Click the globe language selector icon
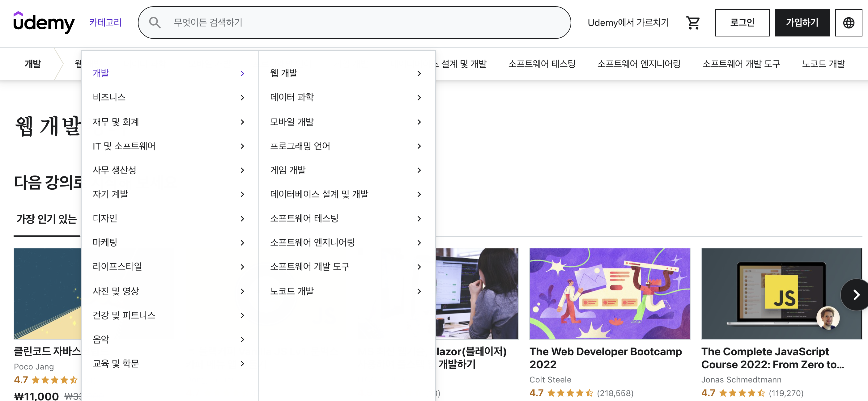The height and width of the screenshot is (401, 868). point(848,23)
